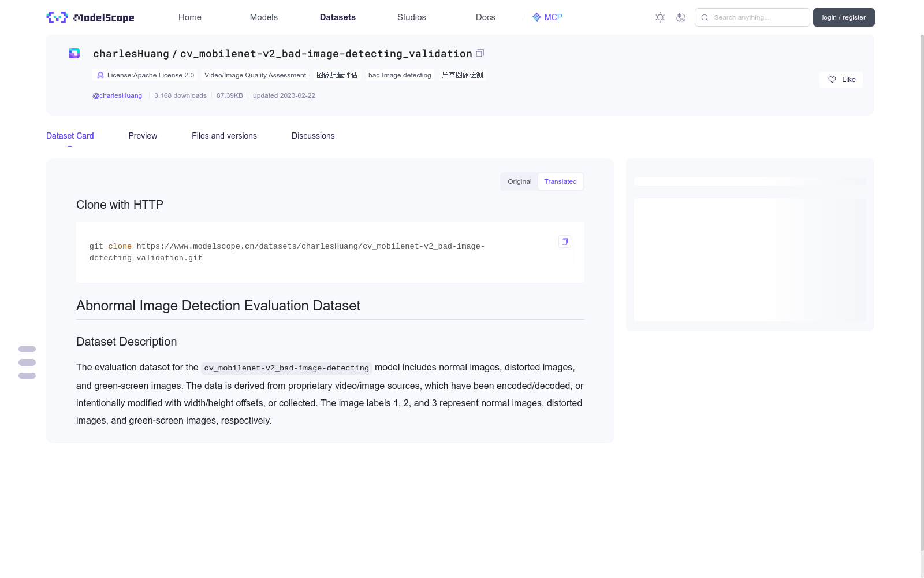Open the @charlesHuang profile link

click(117, 95)
